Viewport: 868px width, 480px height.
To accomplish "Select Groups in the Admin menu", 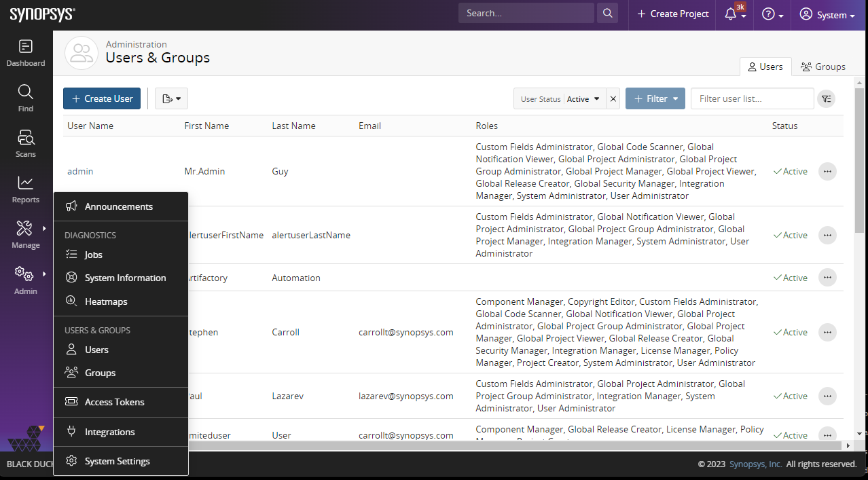I will coord(120,373).
